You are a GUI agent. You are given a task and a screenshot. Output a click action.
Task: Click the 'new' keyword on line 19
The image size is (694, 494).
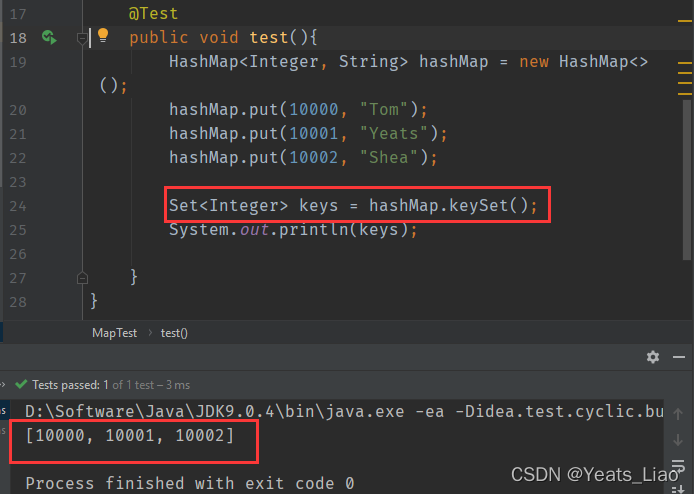tap(534, 62)
